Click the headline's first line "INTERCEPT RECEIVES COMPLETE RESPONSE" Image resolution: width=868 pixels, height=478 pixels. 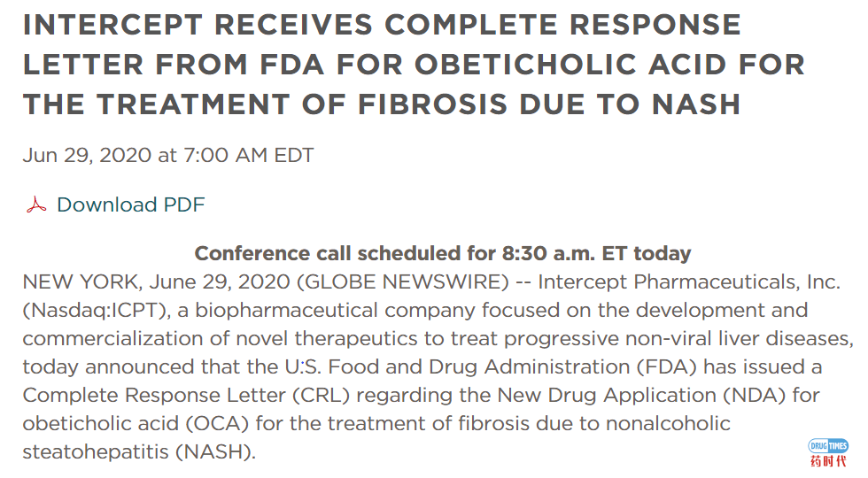pos(382,25)
